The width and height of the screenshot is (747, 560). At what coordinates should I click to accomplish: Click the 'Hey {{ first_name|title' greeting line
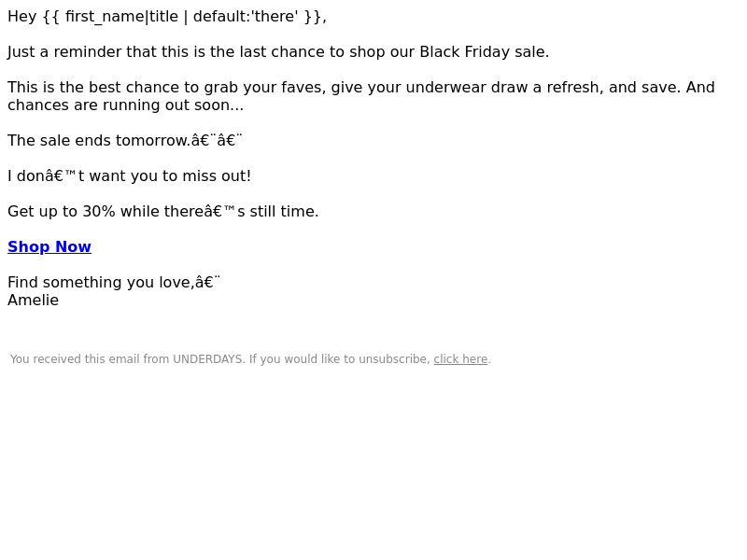pyautogui.click(x=167, y=17)
